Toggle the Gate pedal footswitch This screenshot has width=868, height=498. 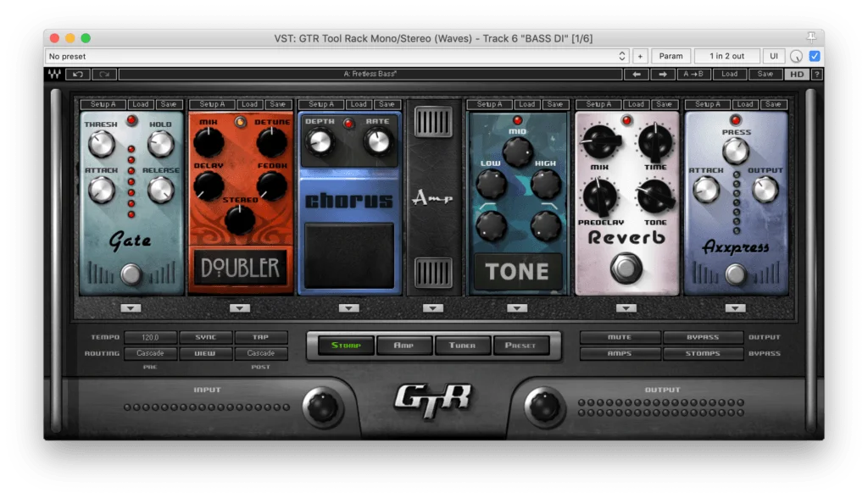(131, 274)
